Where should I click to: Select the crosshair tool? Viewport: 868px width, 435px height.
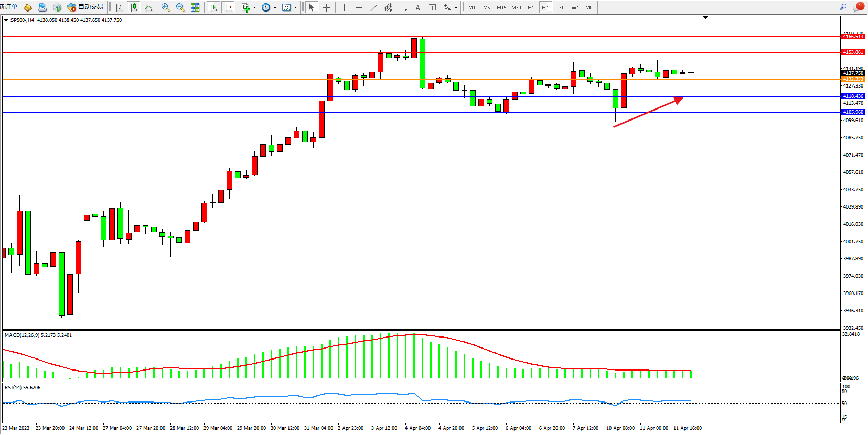(326, 7)
